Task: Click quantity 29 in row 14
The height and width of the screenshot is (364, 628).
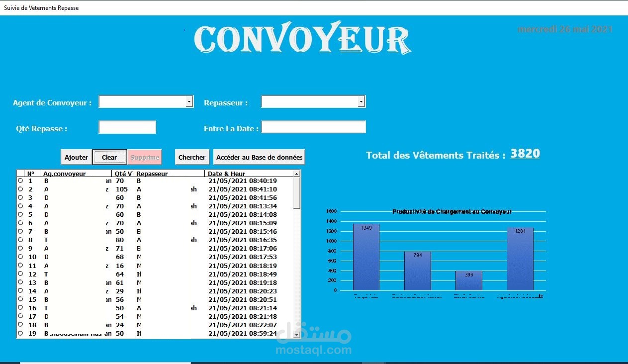Action: point(120,291)
